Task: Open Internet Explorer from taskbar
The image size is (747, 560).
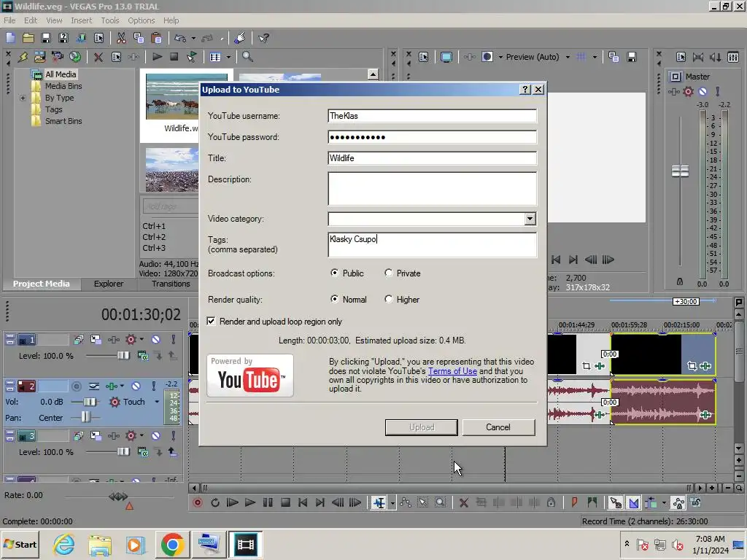Action: (64, 544)
